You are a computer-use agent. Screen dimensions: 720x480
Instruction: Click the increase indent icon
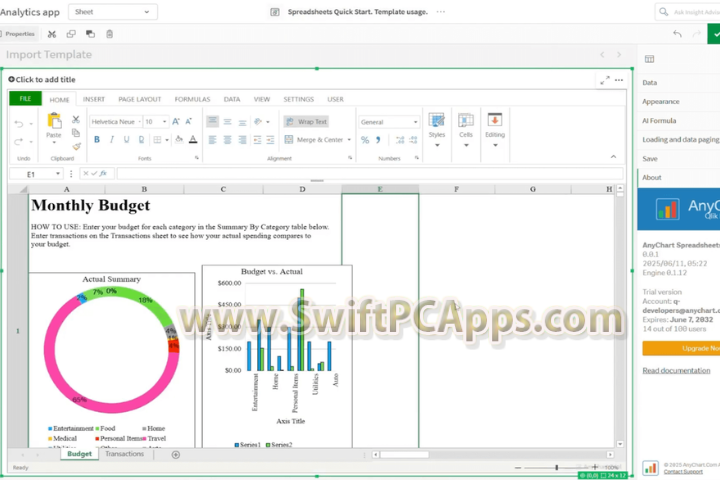(x=270, y=140)
